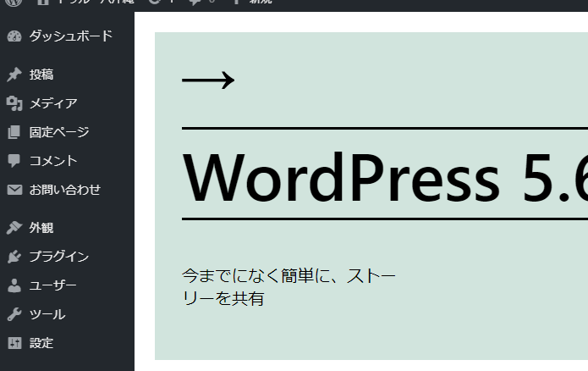This screenshot has height=371, width=588.
Task: Click the pushpin icon for 投稿
Action: (x=14, y=75)
